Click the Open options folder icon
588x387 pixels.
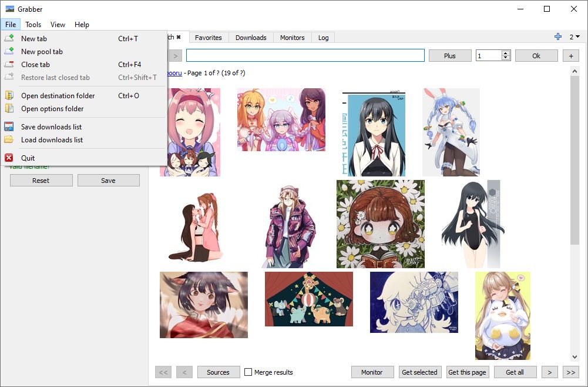[9, 108]
